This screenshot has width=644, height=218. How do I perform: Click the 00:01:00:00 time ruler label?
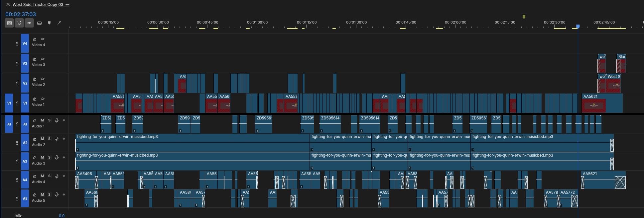pos(257,22)
